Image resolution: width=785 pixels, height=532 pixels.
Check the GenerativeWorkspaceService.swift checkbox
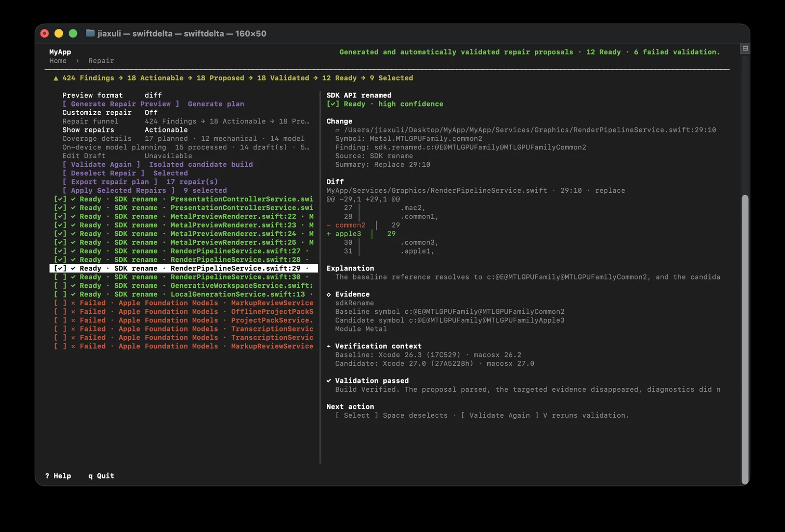[60, 286]
